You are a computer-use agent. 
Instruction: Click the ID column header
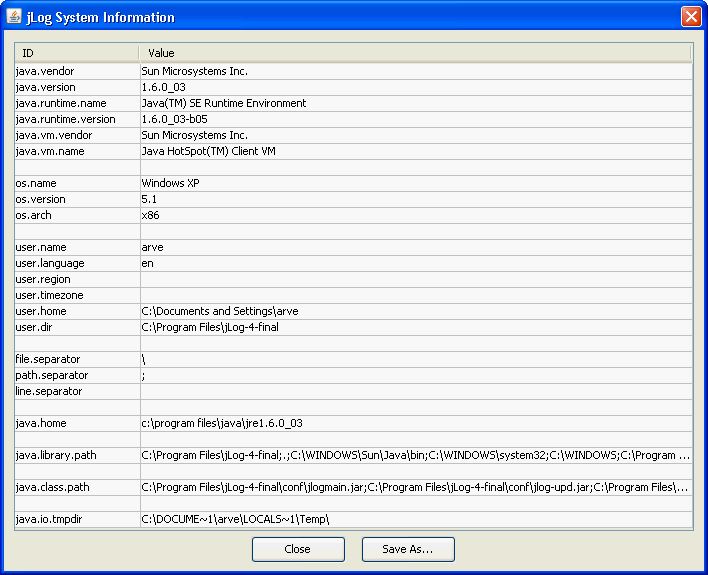(76, 52)
